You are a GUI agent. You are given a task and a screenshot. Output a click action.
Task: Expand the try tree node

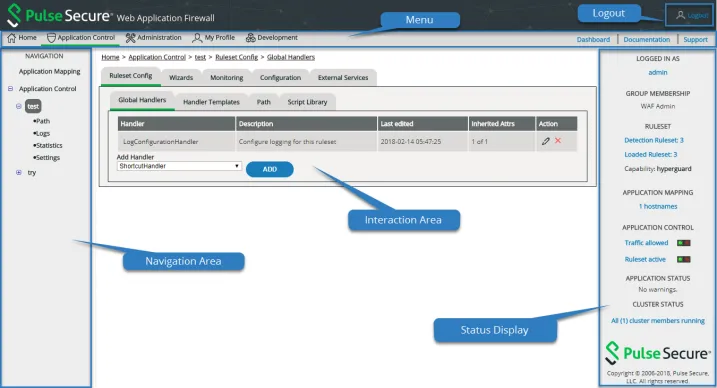(x=19, y=173)
